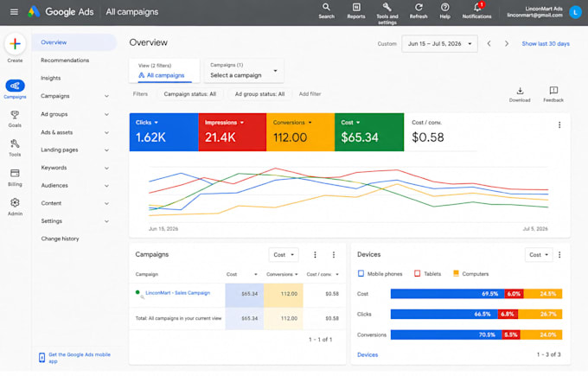Expand Settings menu section
588x376 pixels.
(106, 221)
